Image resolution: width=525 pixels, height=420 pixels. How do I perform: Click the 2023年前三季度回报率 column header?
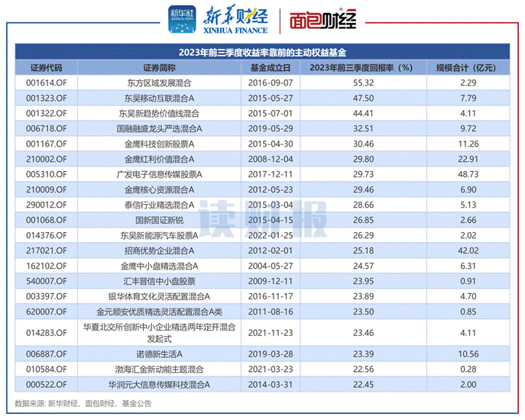(361, 67)
